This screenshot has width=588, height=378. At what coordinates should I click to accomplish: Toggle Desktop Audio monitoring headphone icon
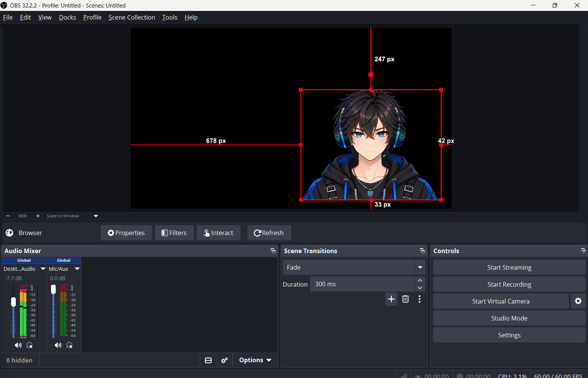coord(30,345)
